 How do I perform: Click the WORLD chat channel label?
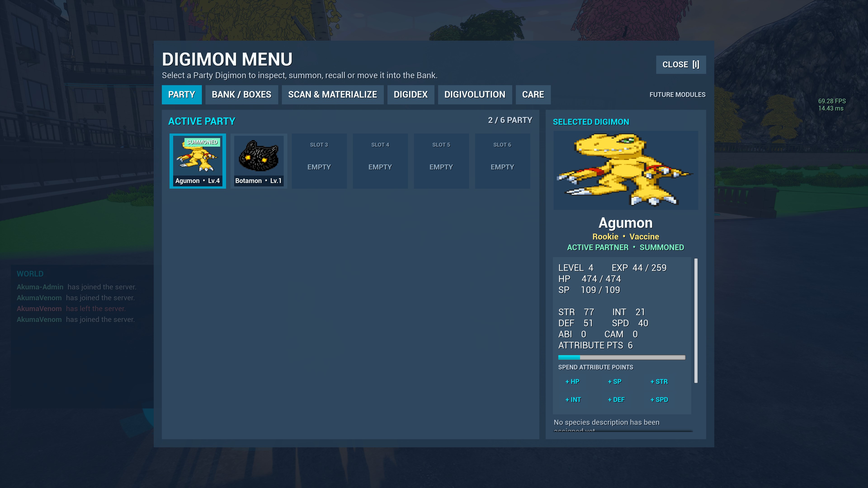30,274
